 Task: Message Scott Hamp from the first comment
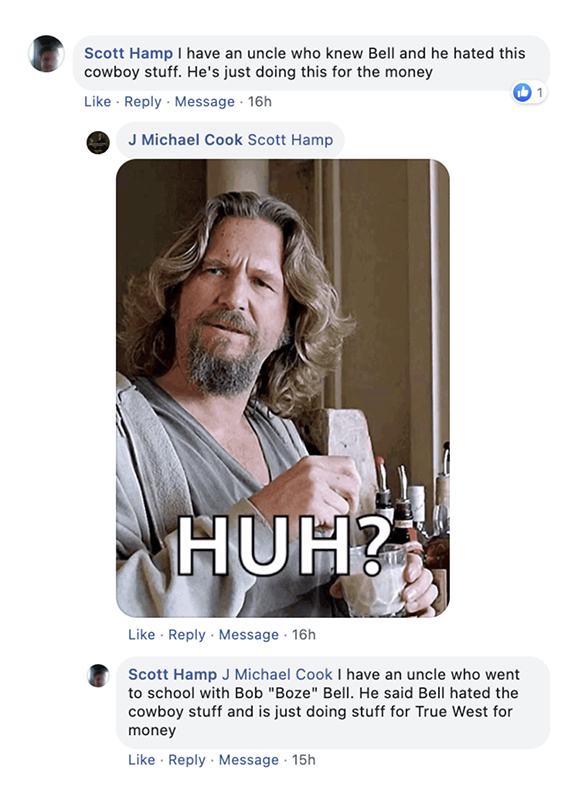[x=205, y=102]
